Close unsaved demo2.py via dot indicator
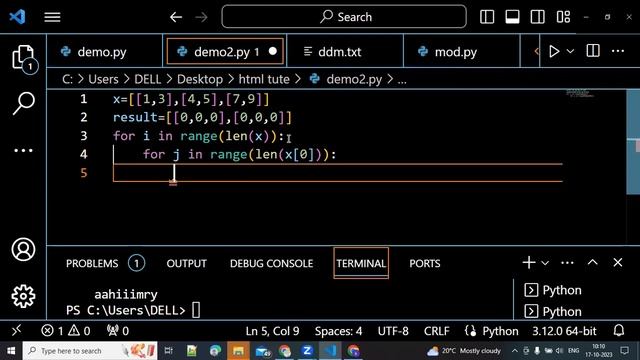This screenshot has height=360, width=640. pos(273,51)
